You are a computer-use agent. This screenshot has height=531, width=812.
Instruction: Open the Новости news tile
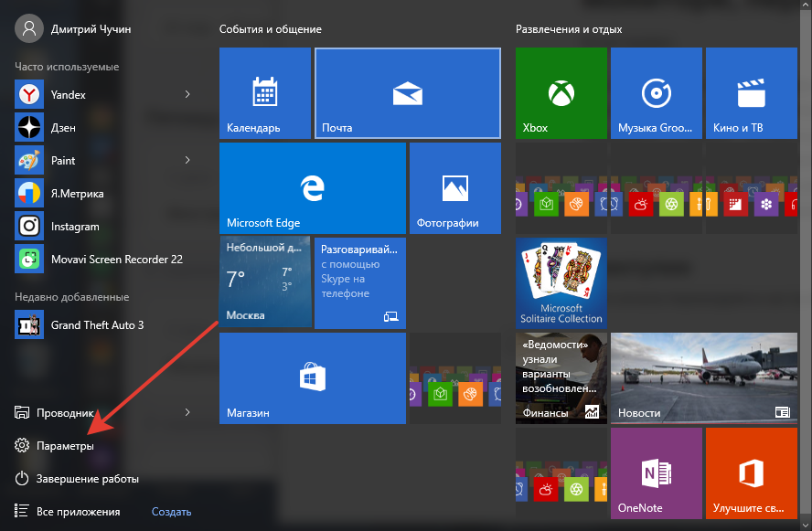tap(704, 378)
